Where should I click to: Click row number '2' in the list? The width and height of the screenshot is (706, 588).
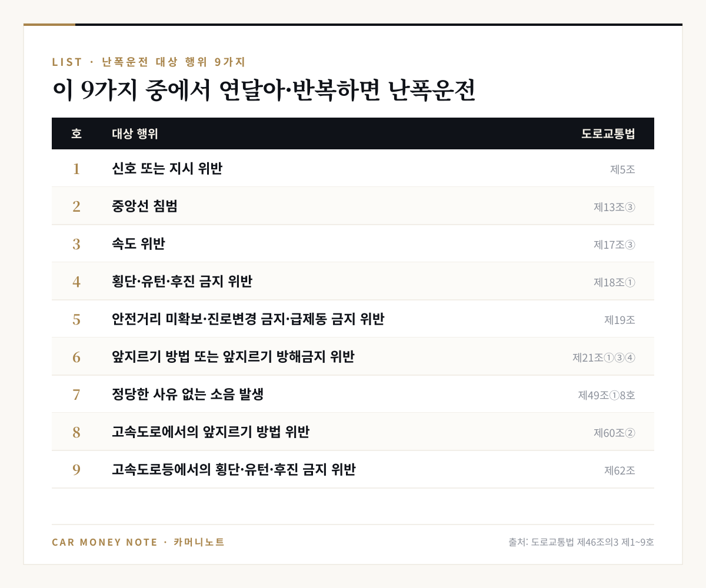[x=76, y=206]
